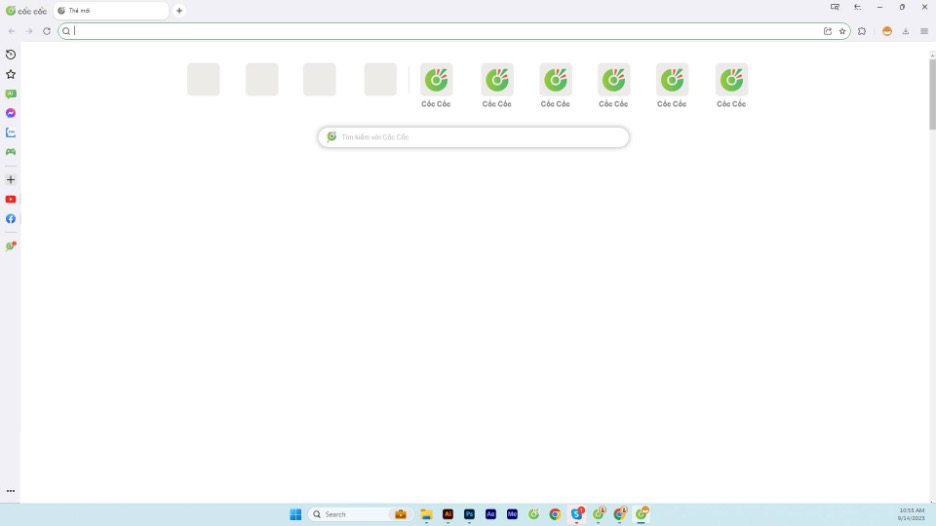936x526 pixels.
Task: Open the Bookmarks star in the sidebar
Action: (x=11, y=74)
